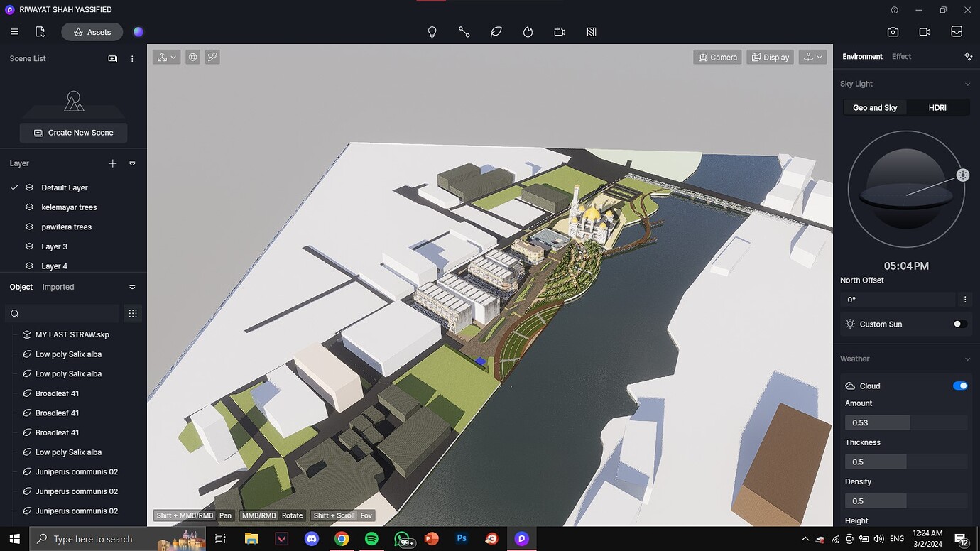Open the Path/animation tool
The width and height of the screenshot is (980, 551).
(x=464, y=31)
